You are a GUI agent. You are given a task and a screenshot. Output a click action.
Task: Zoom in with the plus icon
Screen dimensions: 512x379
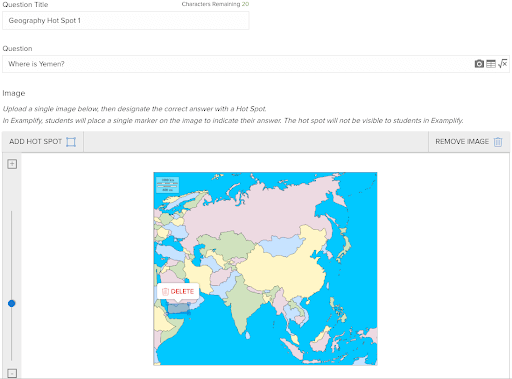[12, 164]
